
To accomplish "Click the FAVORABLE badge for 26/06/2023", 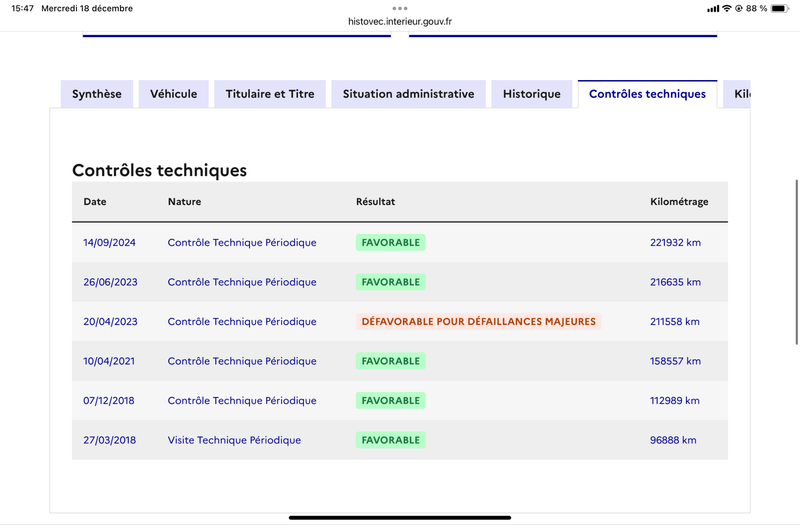I will (x=391, y=282).
